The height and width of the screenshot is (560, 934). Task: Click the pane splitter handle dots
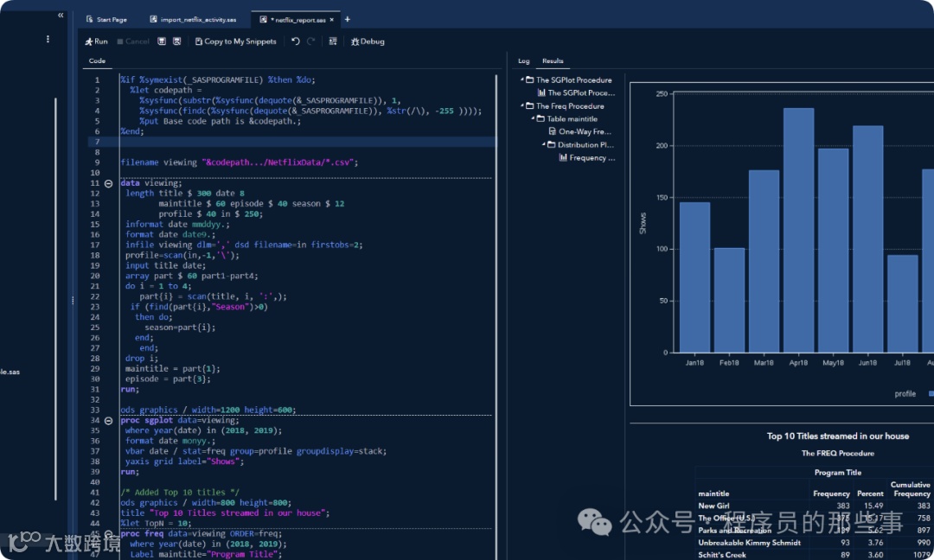pyautogui.click(x=73, y=301)
